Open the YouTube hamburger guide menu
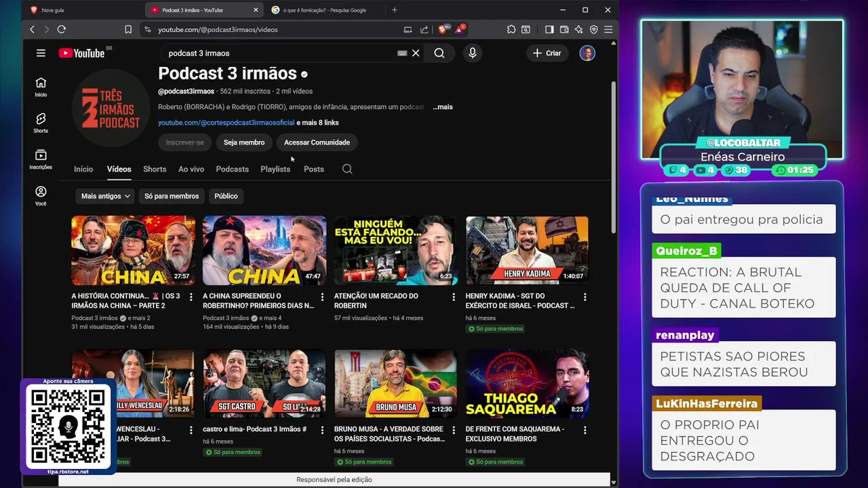The width and height of the screenshot is (868, 488). (41, 53)
